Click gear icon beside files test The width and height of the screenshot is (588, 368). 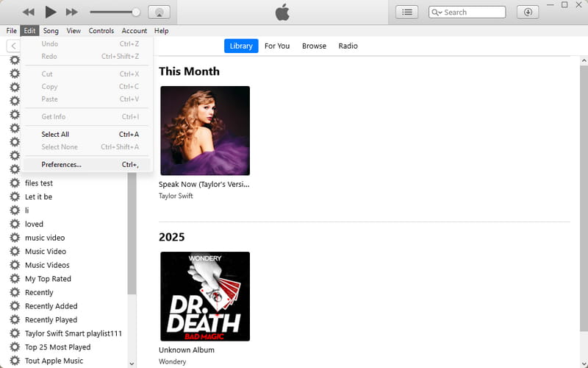(15, 183)
